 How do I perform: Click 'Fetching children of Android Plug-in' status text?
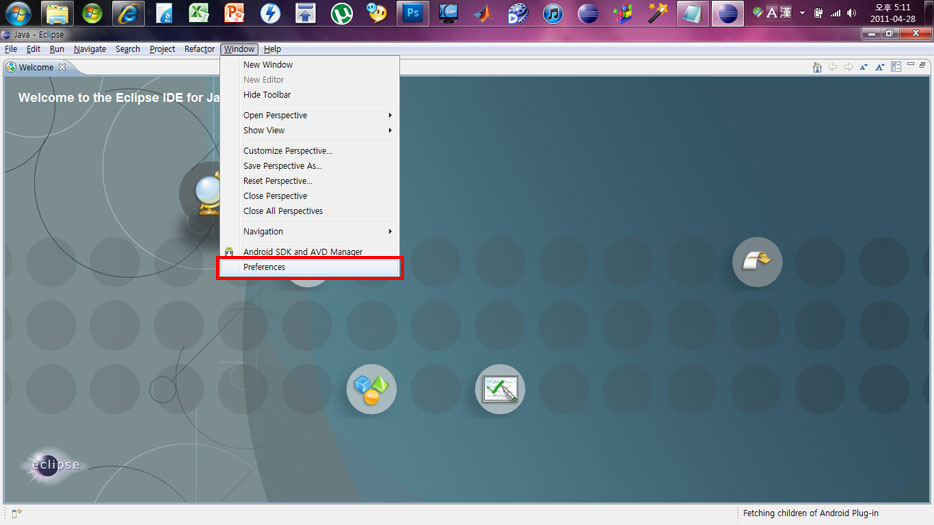(x=810, y=513)
